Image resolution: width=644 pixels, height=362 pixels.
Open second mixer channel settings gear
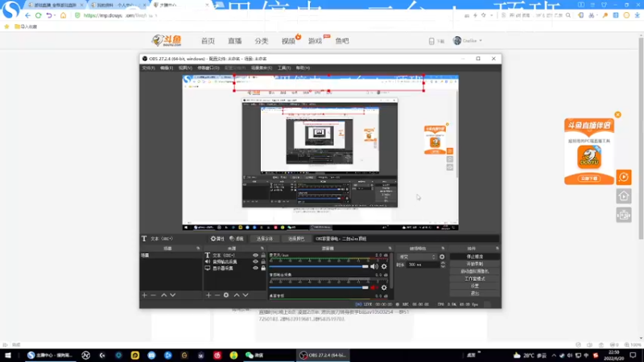click(x=384, y=287)
